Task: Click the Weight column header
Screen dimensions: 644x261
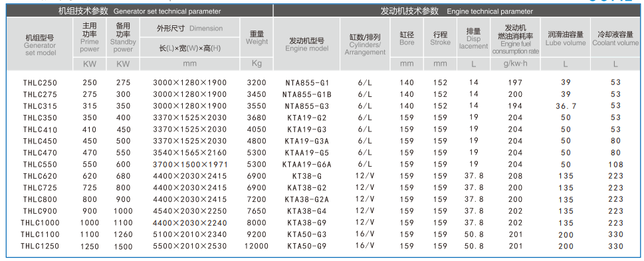Action: click(x=257, y=38)
